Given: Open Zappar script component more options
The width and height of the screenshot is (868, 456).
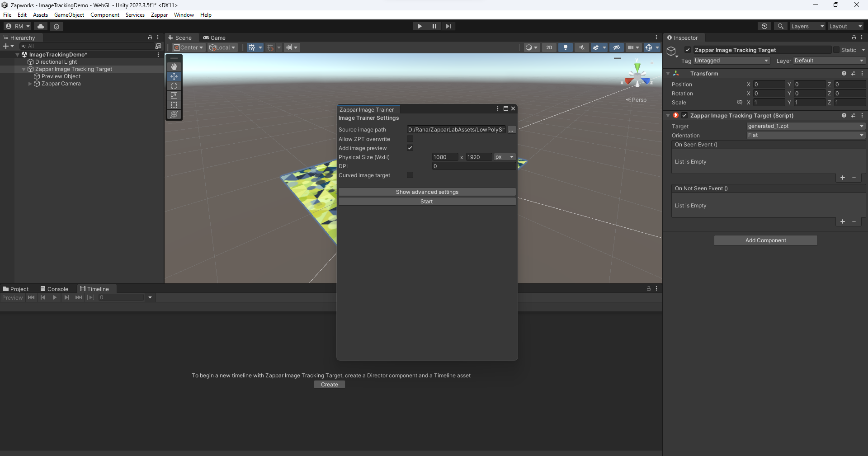Looking at the screenshot, I should tap(862, 116).
